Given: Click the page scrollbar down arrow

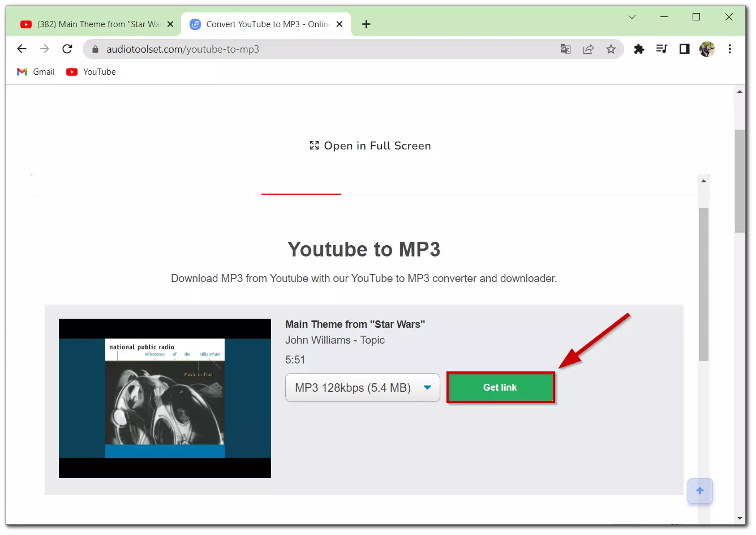Looking at the screenshot, I should tap(740, 518).
